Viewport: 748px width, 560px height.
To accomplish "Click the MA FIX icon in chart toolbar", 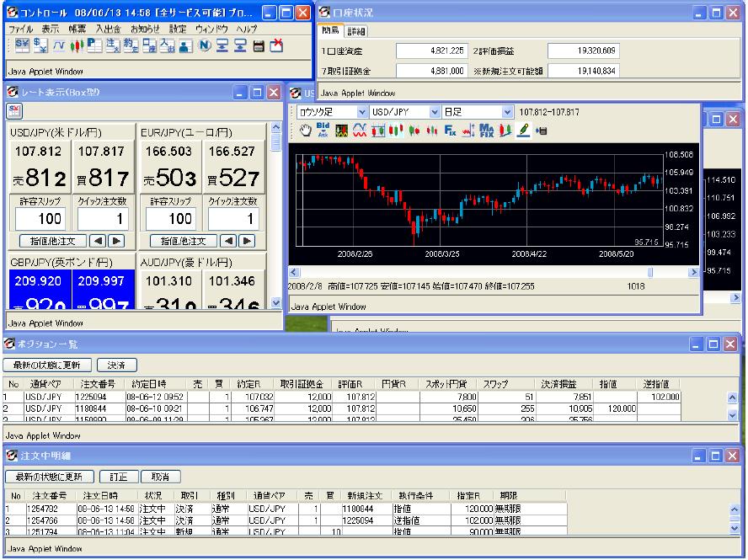I will point(486,131).
